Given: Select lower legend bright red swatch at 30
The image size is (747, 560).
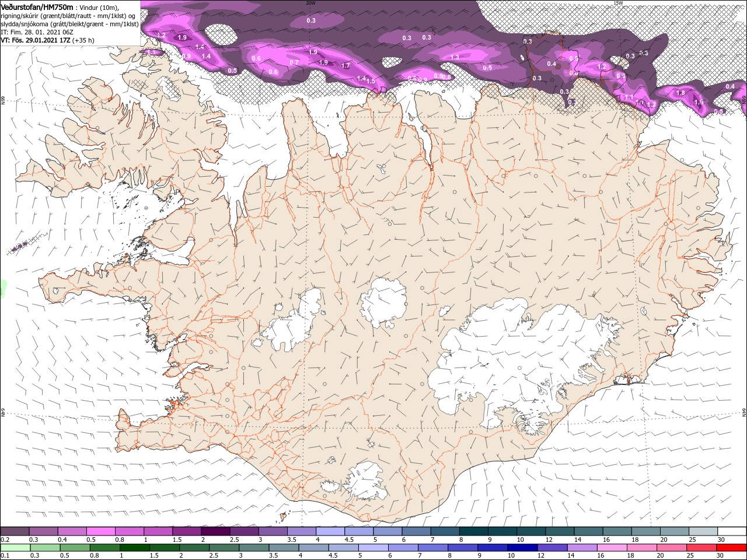Looking at the screenshot, I should (732, 548).
